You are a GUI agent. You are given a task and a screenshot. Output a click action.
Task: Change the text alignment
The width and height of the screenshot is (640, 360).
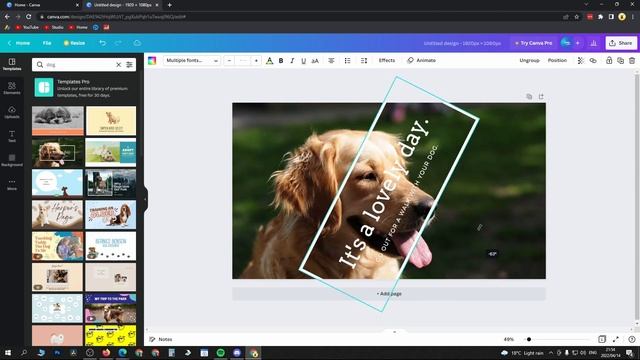(x=331, y=60)
